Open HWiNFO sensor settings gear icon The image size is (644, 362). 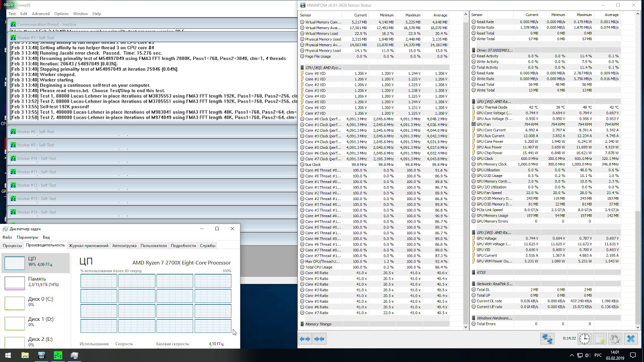tap(615, 339)
